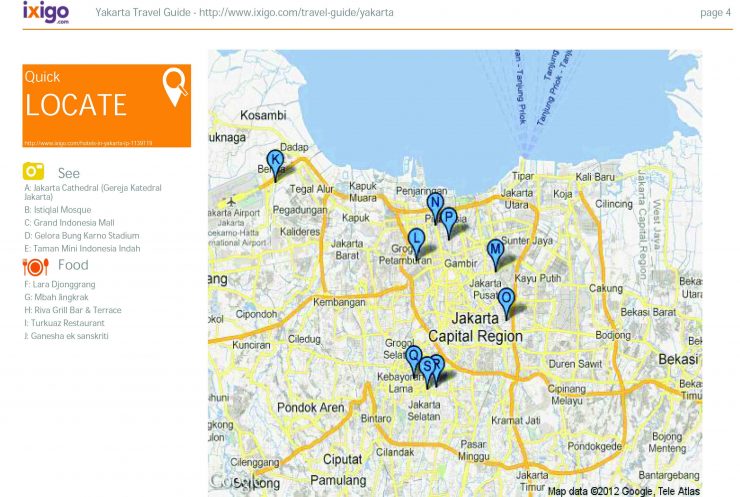740x497 pixels.
Task: Click the Gelora Bung Karno Stadium entry
Action: tap(82, 236)
